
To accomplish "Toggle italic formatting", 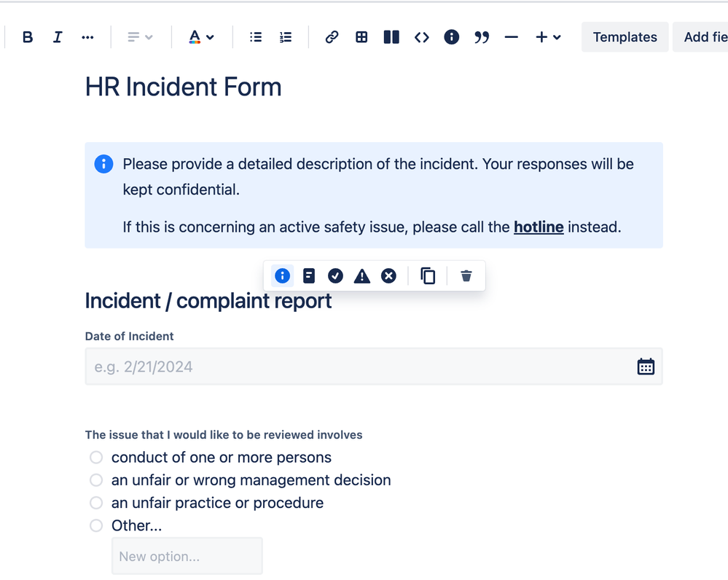I will click(57, 37).
